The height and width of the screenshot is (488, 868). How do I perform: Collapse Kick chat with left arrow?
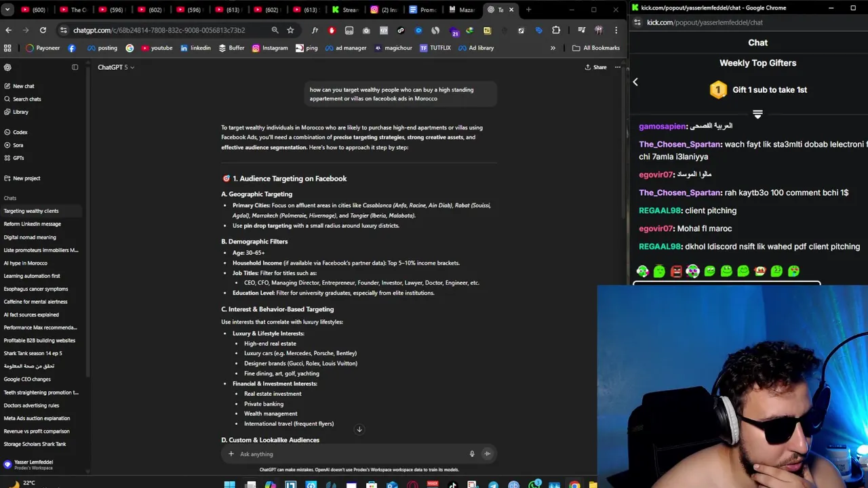635,82
